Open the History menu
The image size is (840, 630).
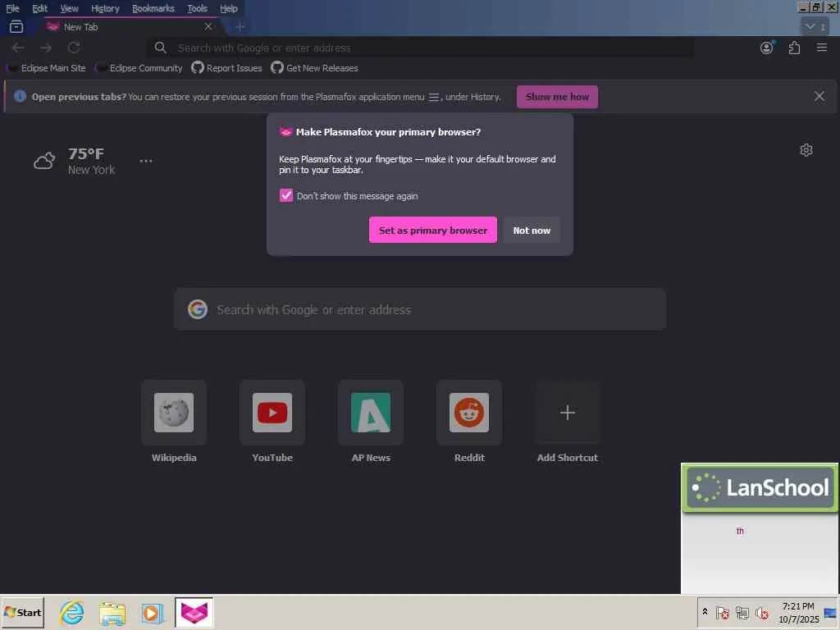[105, 8]
